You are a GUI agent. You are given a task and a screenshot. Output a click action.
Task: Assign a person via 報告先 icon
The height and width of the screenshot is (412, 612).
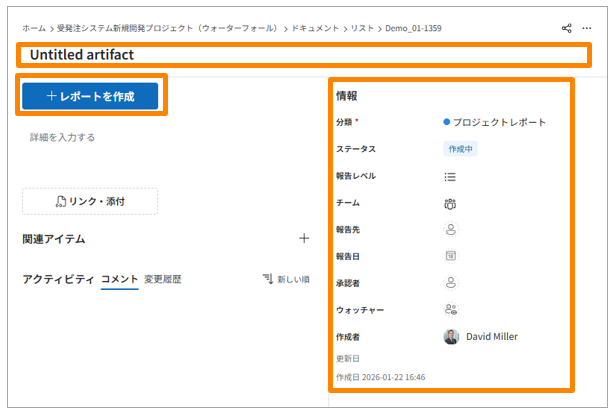point(450,229)
